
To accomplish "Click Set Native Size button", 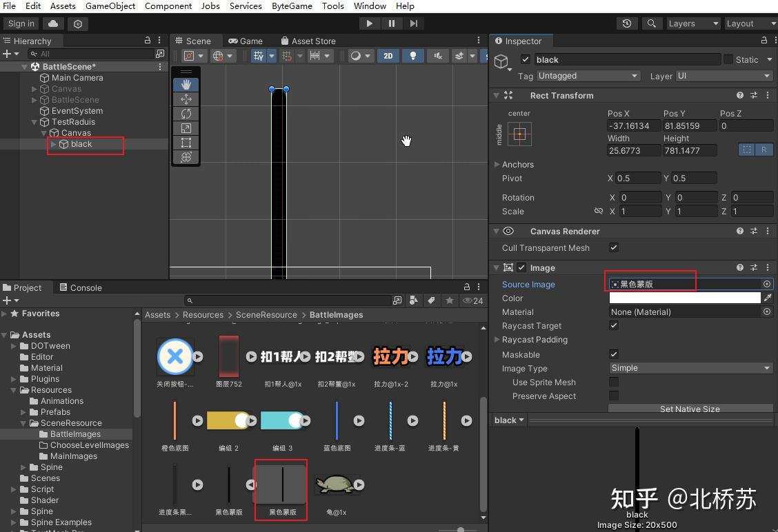I will point(690,409).
